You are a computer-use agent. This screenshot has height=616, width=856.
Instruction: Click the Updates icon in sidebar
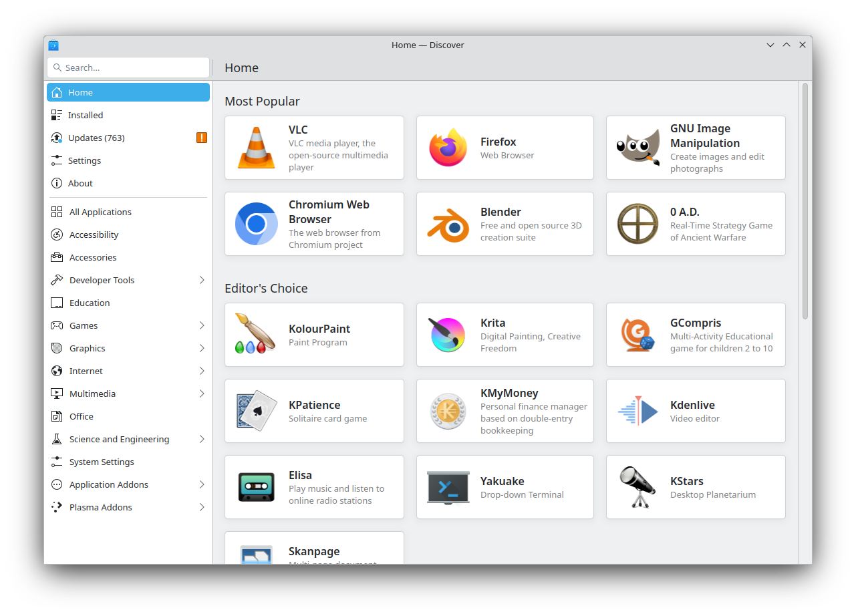click(x=57, y=138)
